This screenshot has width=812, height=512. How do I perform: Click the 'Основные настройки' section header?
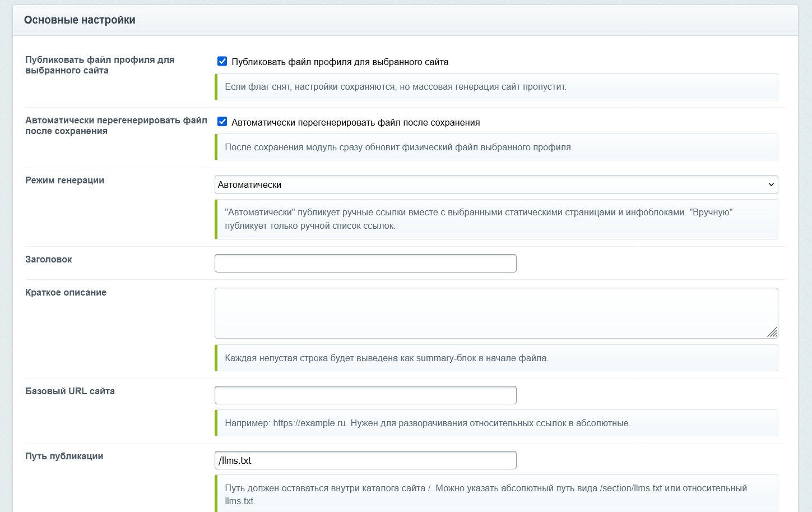click(x=80, y=20)
